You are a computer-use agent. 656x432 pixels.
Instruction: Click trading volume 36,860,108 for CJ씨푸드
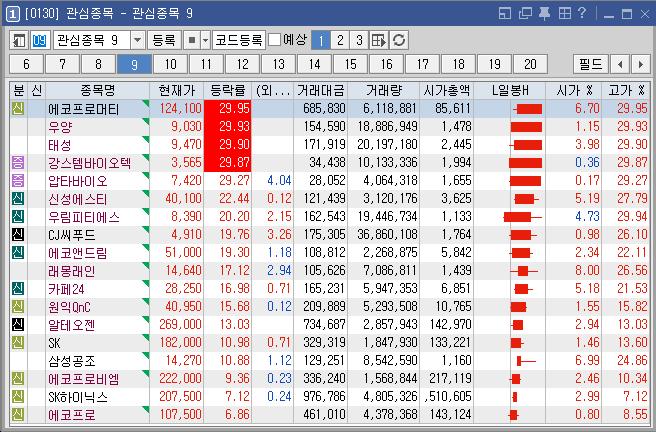pyautogui.click(x=387, y=235)
